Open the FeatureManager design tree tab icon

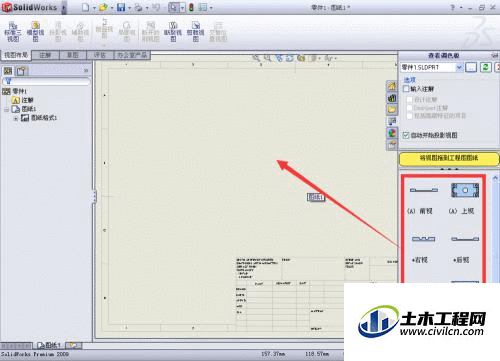click(8, 71)
